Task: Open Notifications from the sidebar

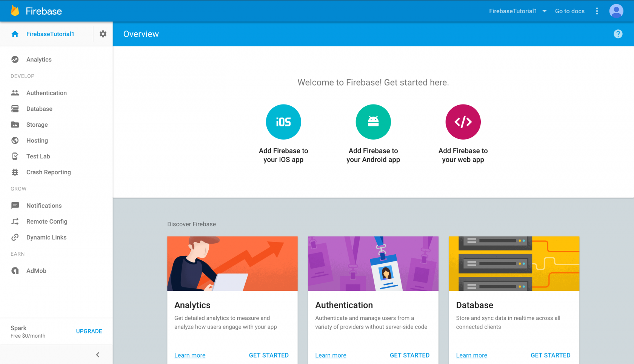Action: [44, 206]
